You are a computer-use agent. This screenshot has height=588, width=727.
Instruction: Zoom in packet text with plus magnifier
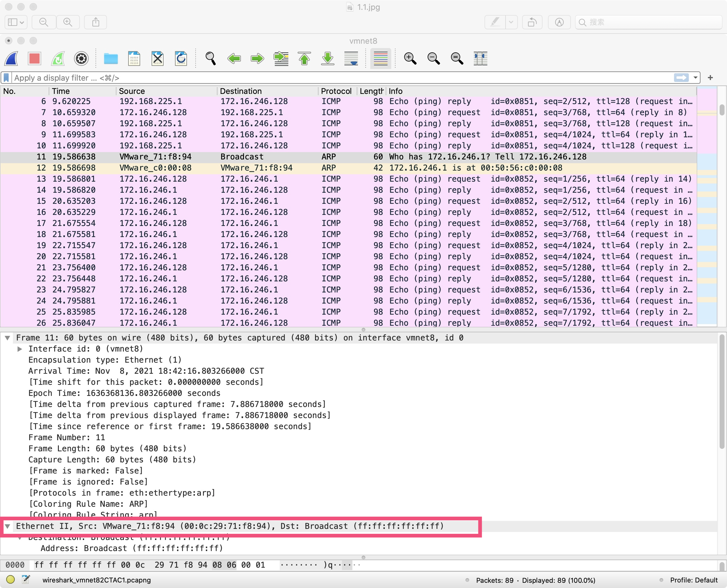point(410,58)
